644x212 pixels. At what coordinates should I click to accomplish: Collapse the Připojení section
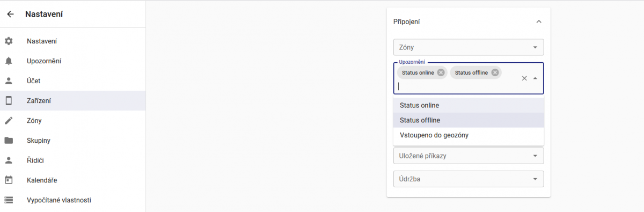pos(539,21)
